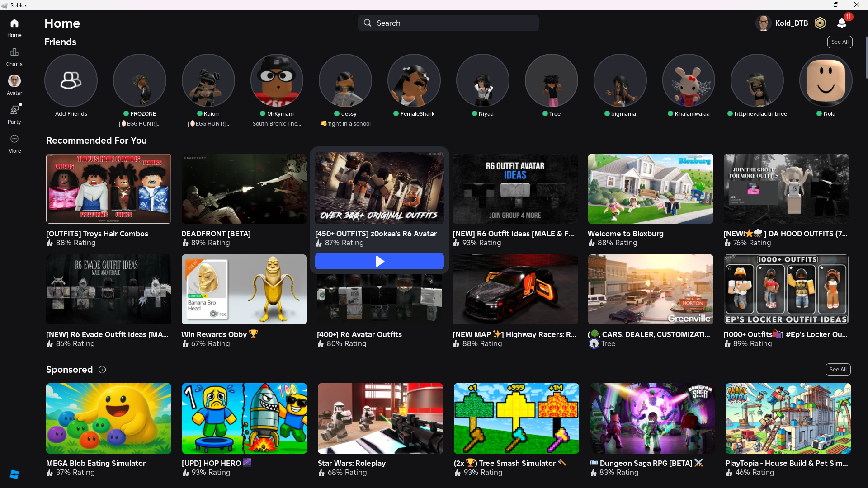Image resolution: width=868 pixels, height=488 pixels.
Task: Click the Welcome to Bloxburg title
Action: pos(626,234)
